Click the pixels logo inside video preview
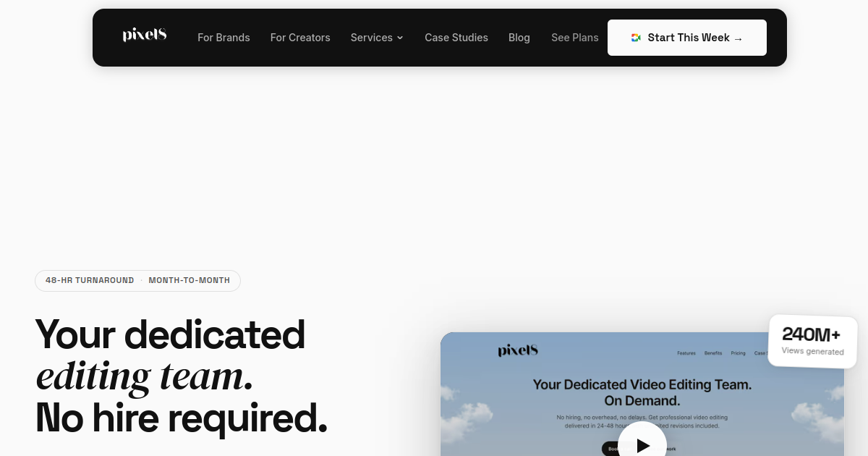 [x=518, y=351]
